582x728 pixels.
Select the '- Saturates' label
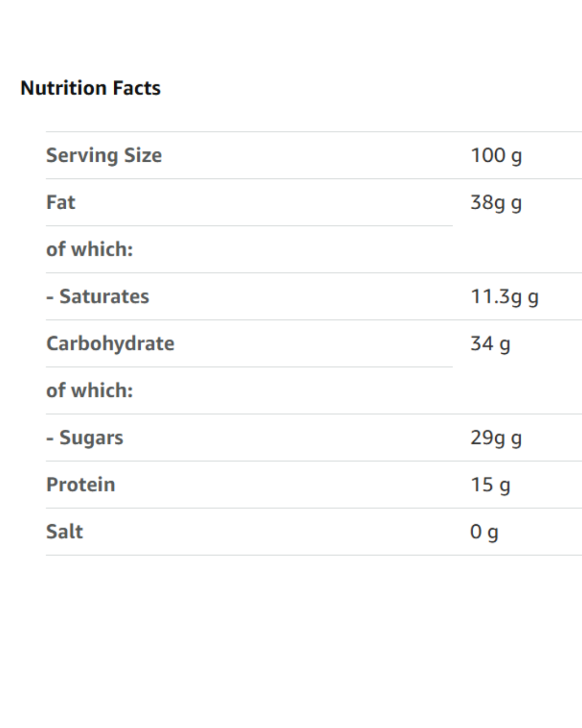(x=98, y=297)
